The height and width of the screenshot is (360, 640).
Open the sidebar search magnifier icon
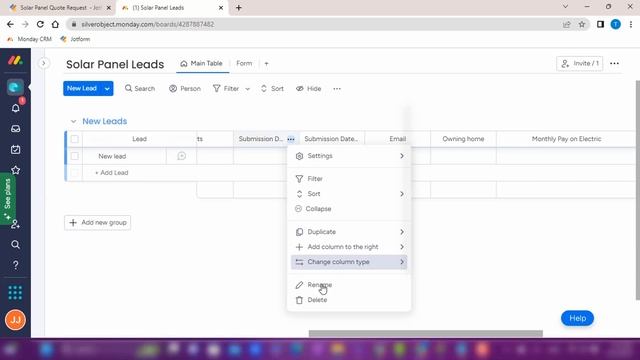(16, 244)
